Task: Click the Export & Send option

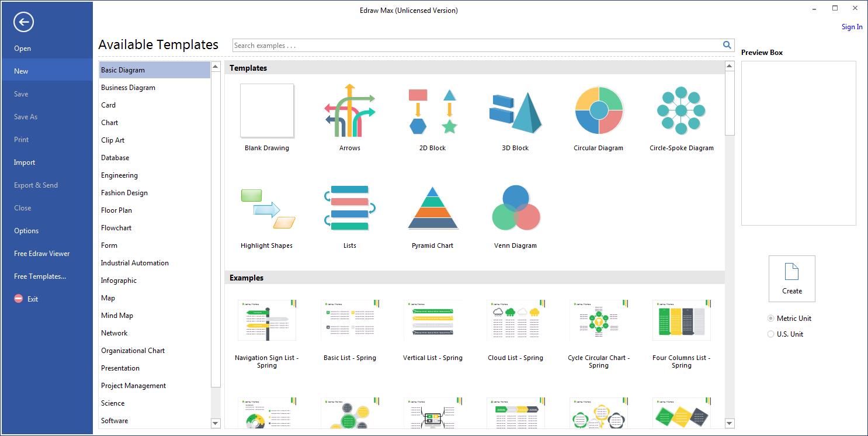Action: (x=36, y=185)
